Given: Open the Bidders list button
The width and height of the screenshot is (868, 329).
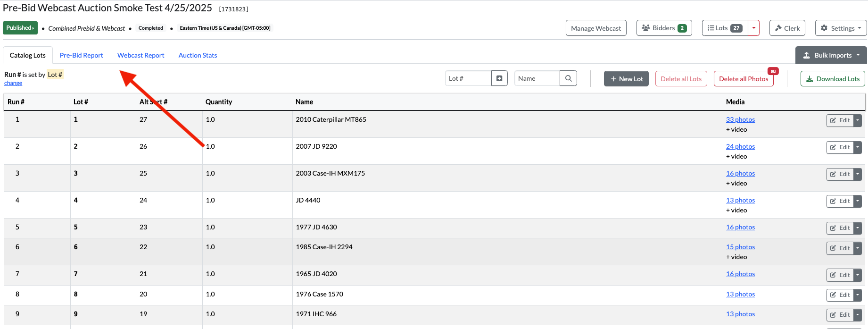Looking at the screenshot, I should coord(664,28).
